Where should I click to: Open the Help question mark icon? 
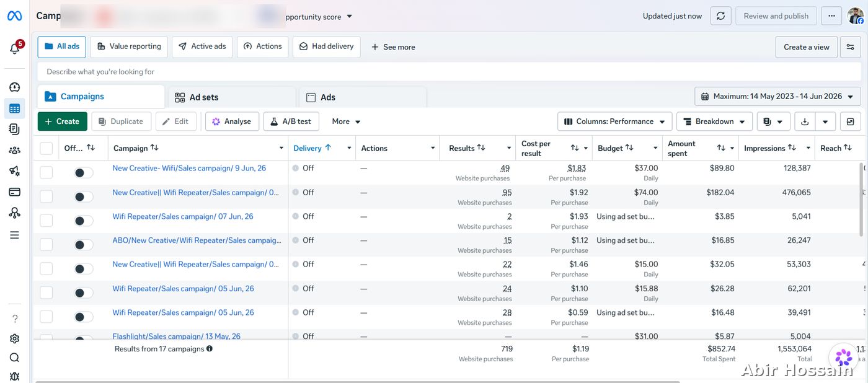pos(15,319)
